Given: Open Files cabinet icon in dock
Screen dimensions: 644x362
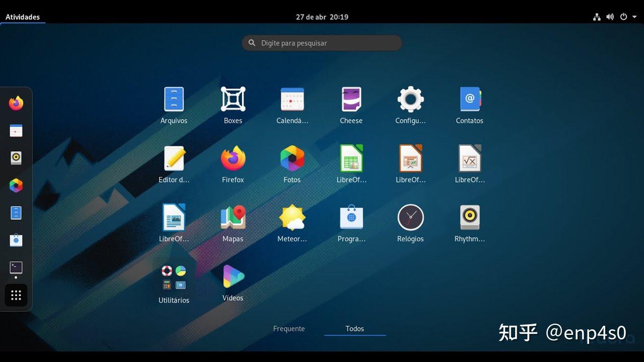Looking at the screenshot, I should click(16, 213).
